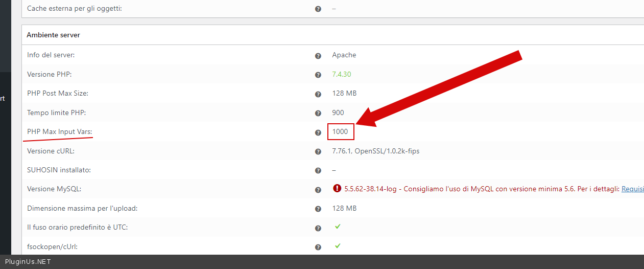Click the PHP Max Input Vars value 1000

[x=340, y=132]
